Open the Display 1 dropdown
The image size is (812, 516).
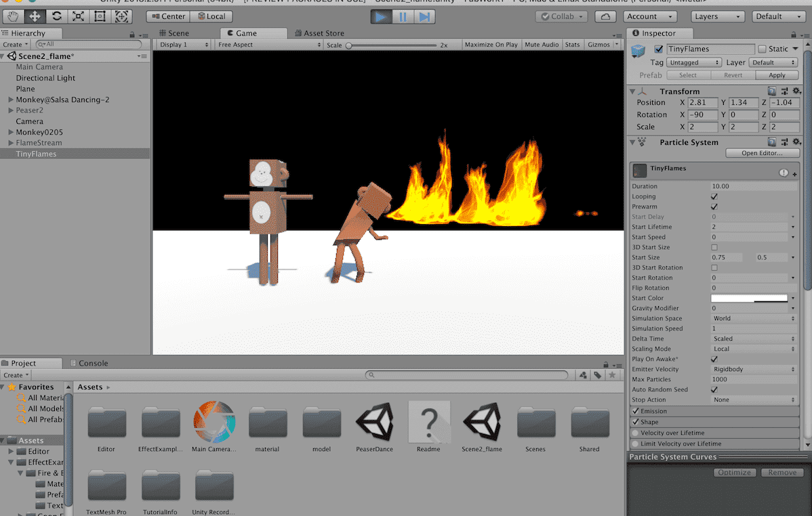click(x=183, y=45)
